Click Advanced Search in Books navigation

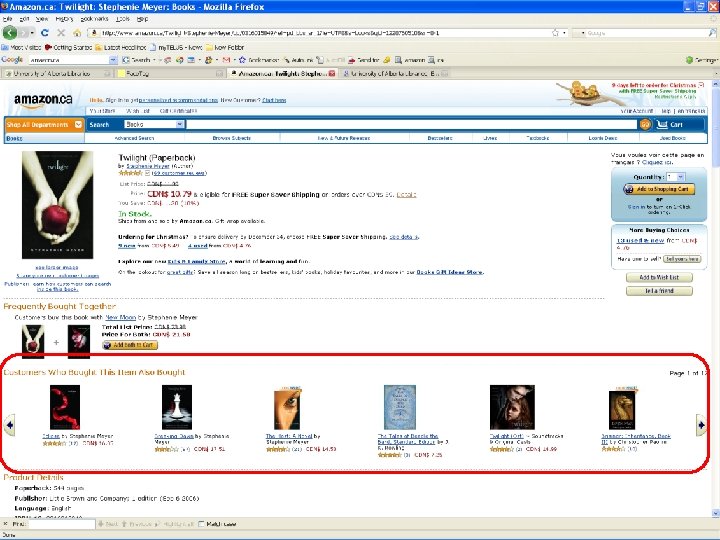pos(134,138)
